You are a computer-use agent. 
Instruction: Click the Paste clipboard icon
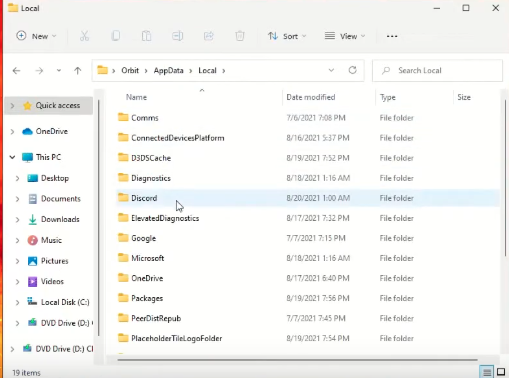pos(146,36)
